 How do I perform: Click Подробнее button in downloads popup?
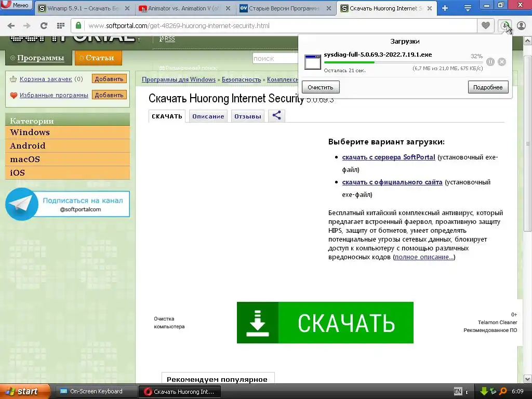pyautogui.click(x=488, y=87)
